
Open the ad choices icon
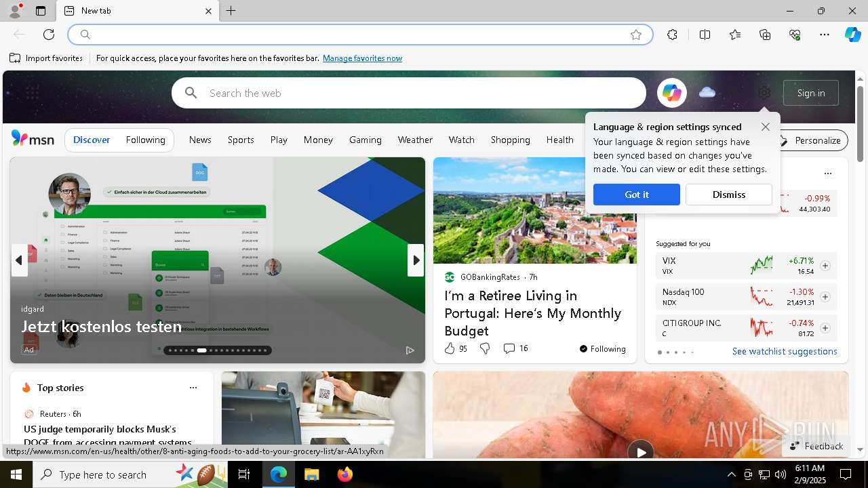(410, 350)
